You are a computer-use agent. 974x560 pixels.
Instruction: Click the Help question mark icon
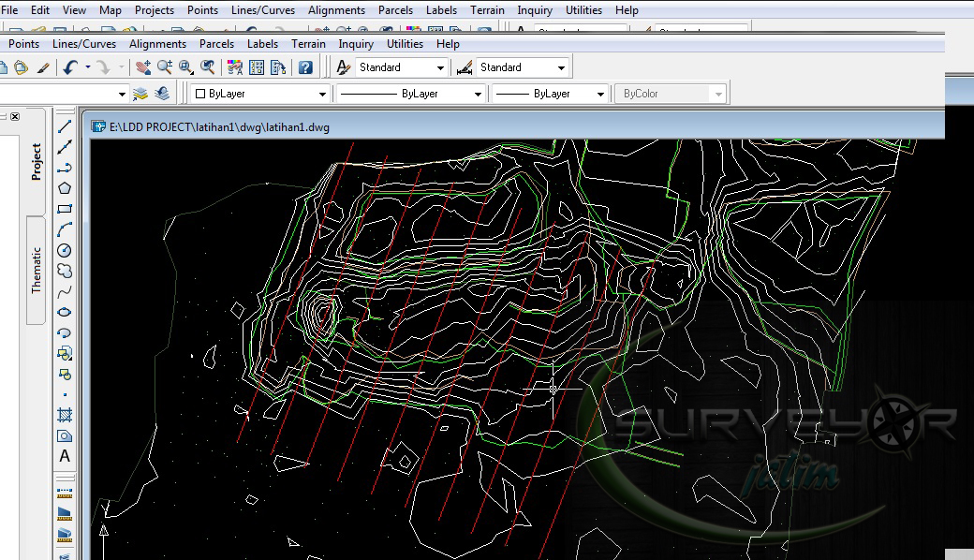(x=306, y=66)
